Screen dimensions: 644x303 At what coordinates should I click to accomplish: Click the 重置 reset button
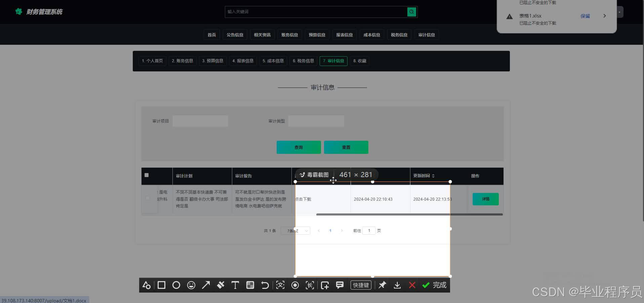click(346, 147)
